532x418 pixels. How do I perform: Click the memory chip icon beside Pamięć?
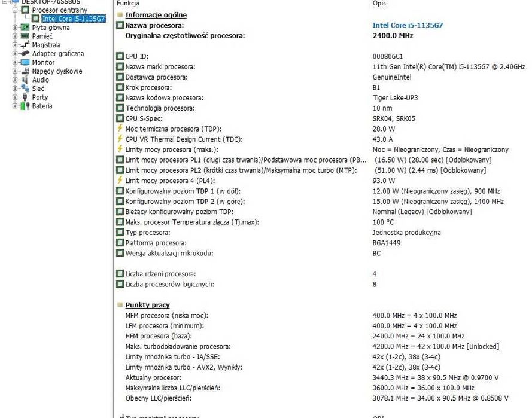[25, 36]
